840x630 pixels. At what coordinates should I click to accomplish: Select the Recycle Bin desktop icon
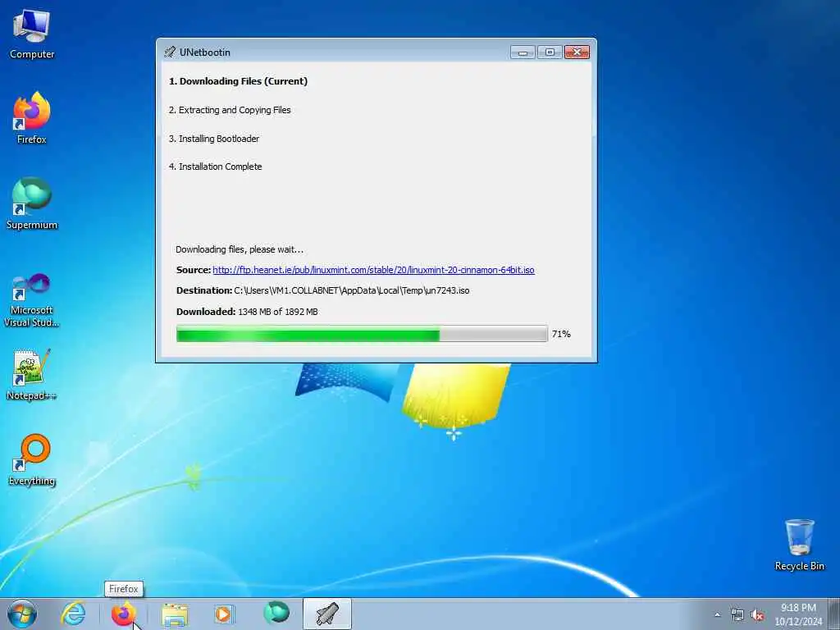click(x=799, y=545)
